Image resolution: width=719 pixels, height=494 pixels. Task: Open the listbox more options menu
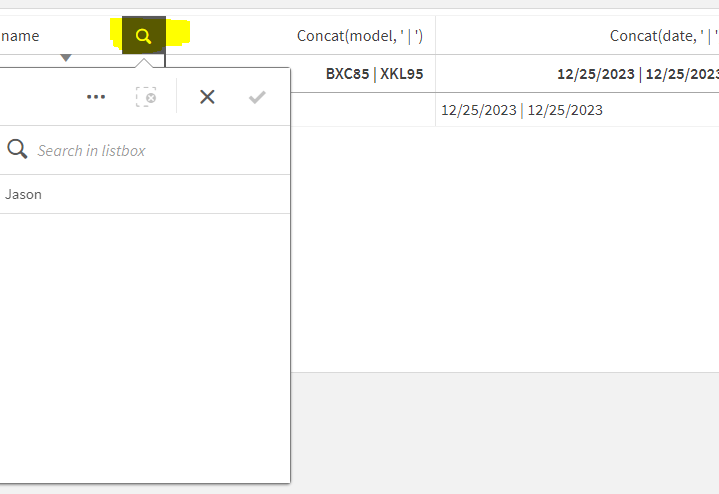click(96, 97)
